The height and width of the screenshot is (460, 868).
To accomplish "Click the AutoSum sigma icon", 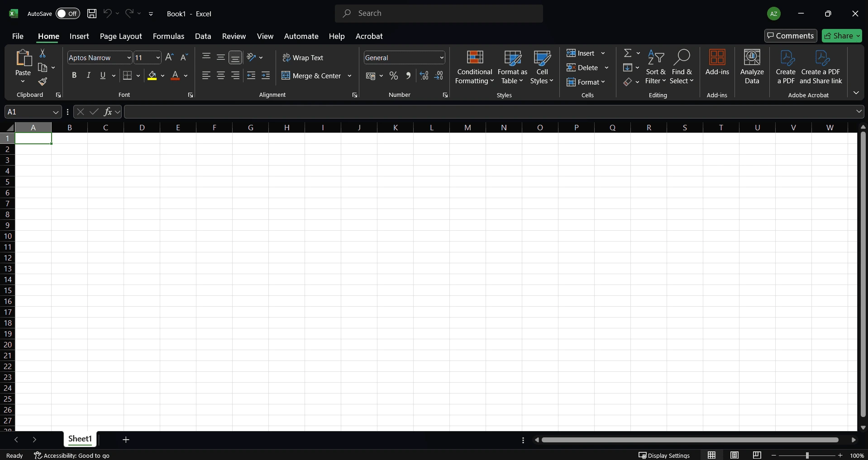I will 628,53.
